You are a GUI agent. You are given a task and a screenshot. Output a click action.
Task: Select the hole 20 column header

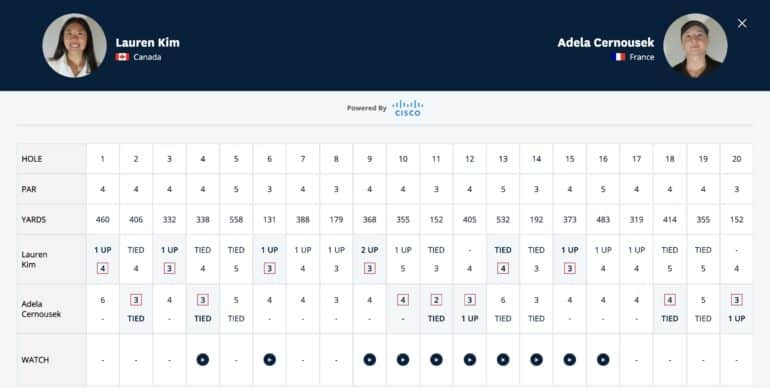point(736,159)
